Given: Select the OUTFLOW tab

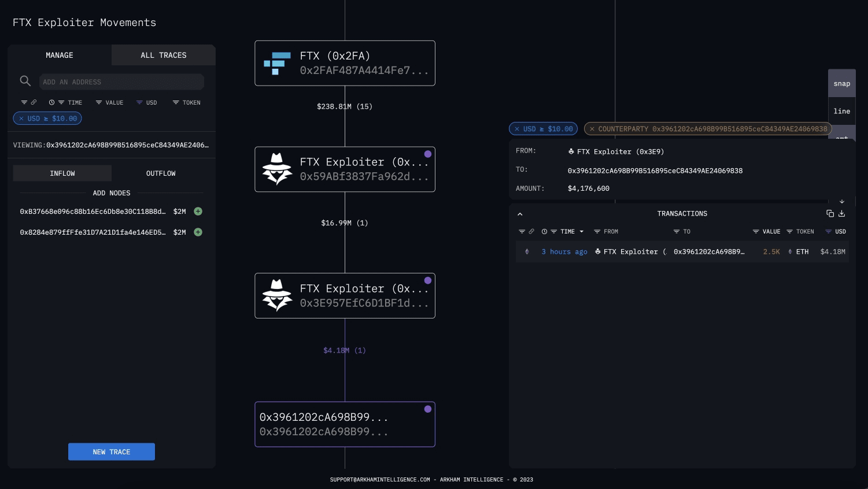Looking at the screenshot, I should point(161,173).
